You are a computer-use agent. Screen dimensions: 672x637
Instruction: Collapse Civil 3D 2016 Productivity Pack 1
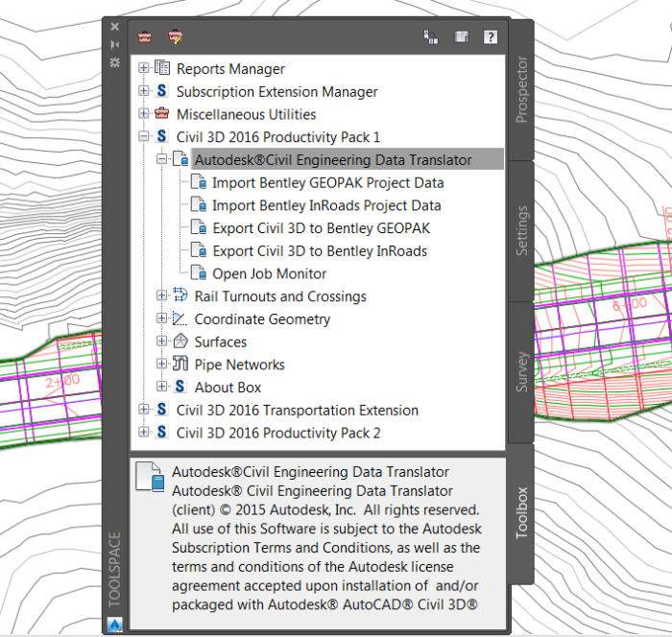(144, 136)
